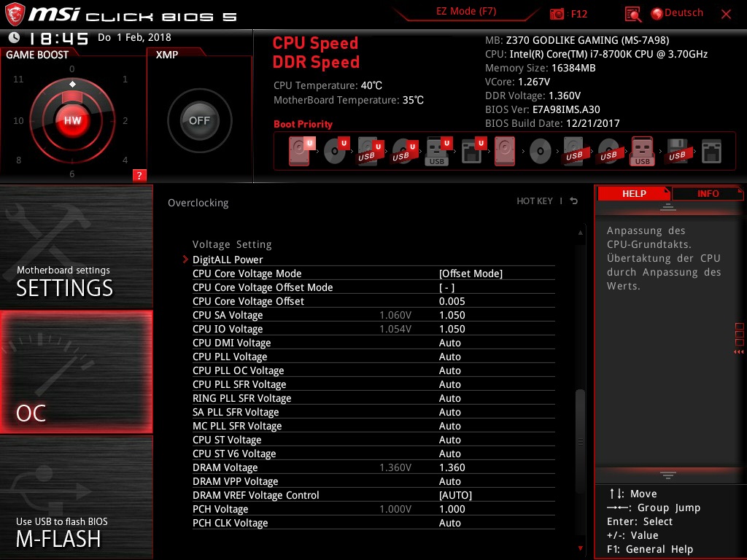Open Game Boost help question mark
Image resolution: width=747 pixels, height=560 pixels.
pyautogui.click(x=139, y=175)
